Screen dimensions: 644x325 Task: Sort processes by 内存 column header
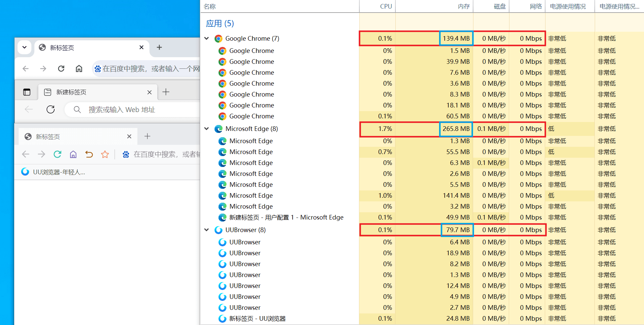click(x=434, y=6)
